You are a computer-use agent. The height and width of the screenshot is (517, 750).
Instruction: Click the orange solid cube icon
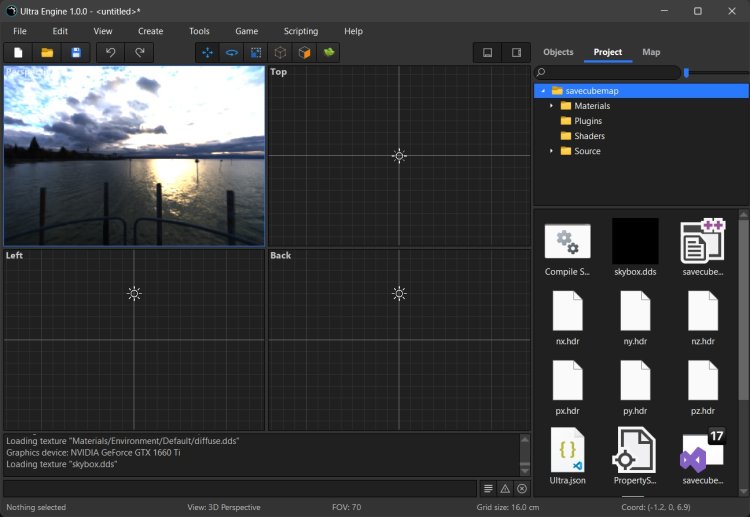[x=305, y=52]
